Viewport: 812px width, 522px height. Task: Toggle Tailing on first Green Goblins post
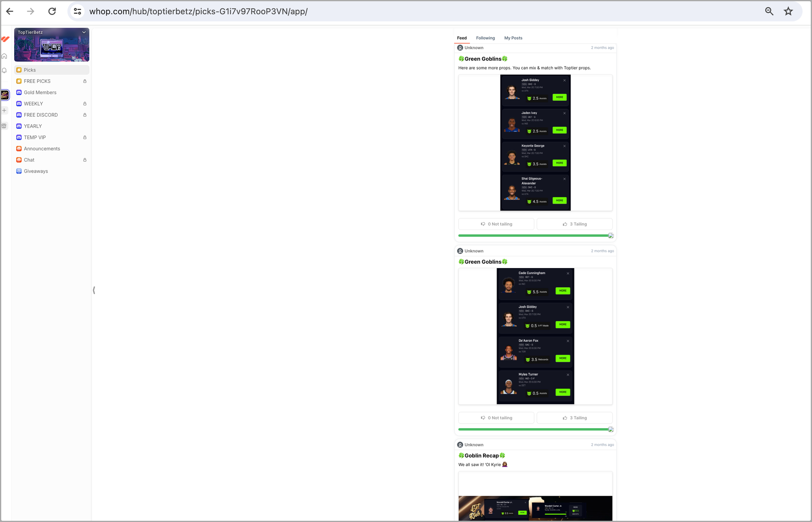574,224
